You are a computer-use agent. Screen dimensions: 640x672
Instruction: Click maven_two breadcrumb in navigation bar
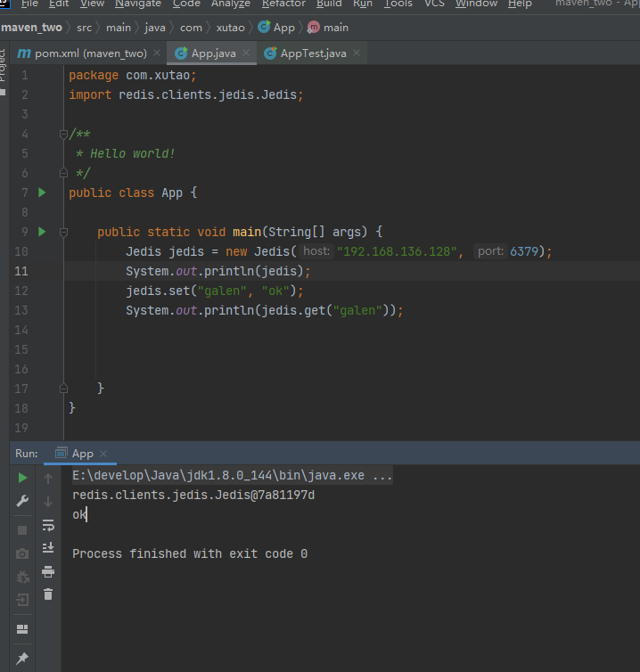click(32, 28)
